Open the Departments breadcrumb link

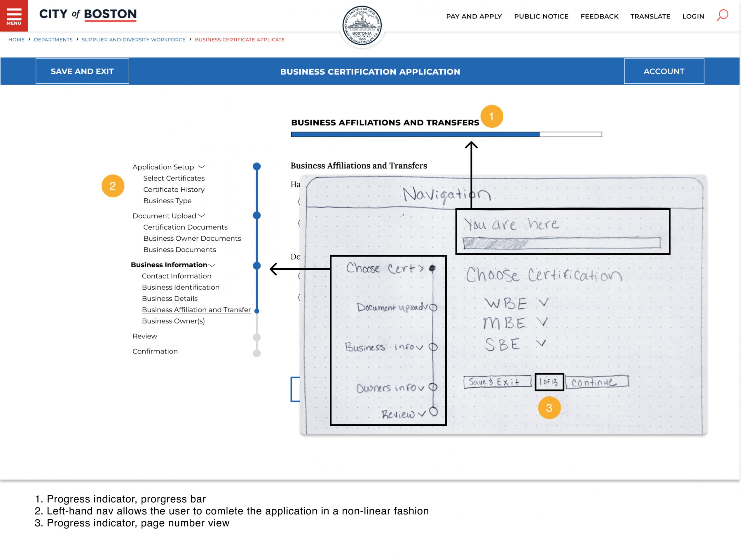click(53, 39)
